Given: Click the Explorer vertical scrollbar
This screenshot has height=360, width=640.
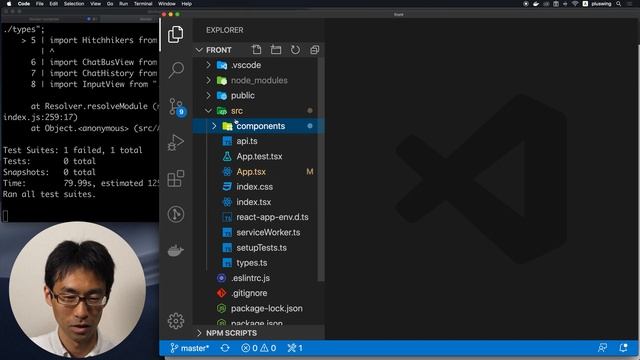Looking at the screenshot, I should click(x=321, y=169).
